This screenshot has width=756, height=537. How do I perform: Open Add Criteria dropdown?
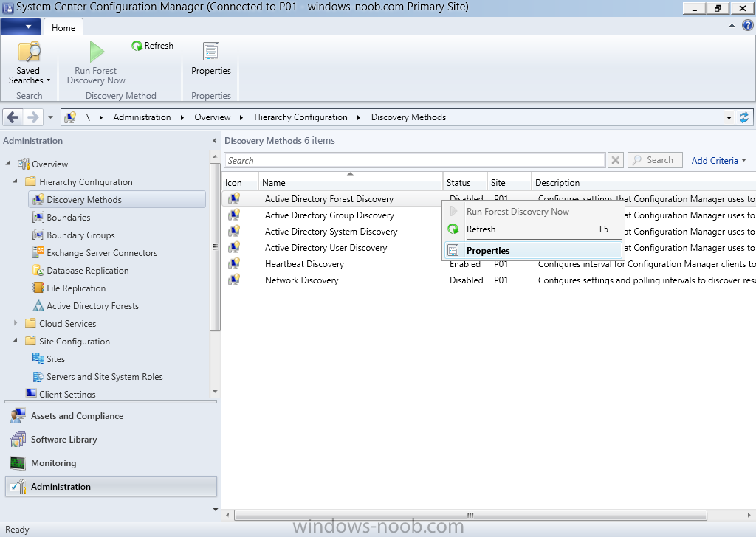tap(718, 160)
